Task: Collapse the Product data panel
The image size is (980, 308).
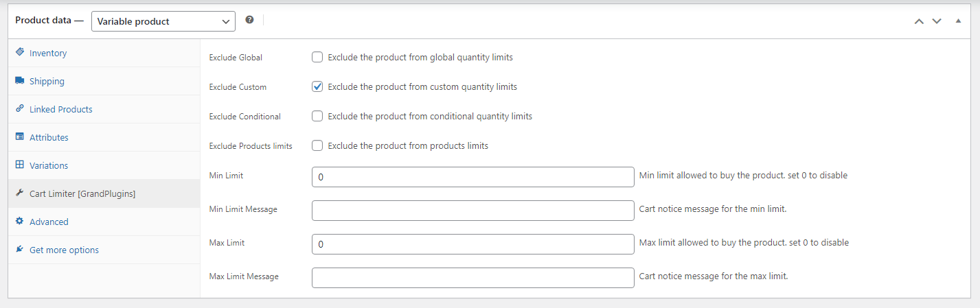Action: coord(958,21)
